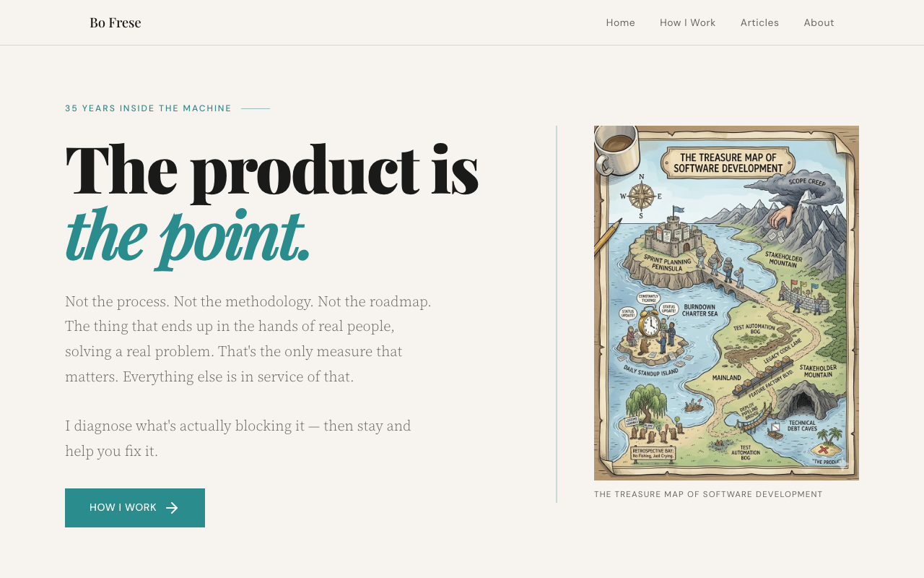Click the arrow icon inside HOW I WORK button
This screenshot has height=578, width=924.
coord(172,507)
